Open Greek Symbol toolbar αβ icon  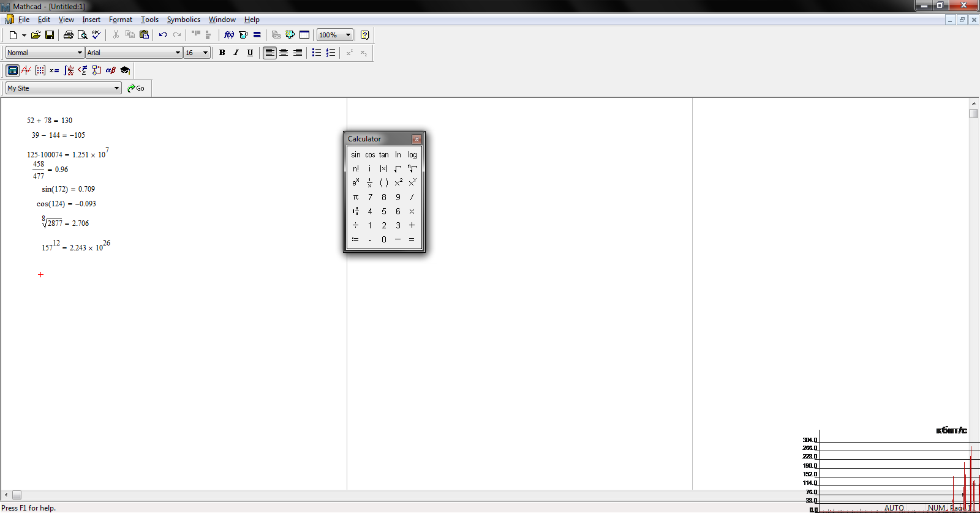tap(111, 70)
